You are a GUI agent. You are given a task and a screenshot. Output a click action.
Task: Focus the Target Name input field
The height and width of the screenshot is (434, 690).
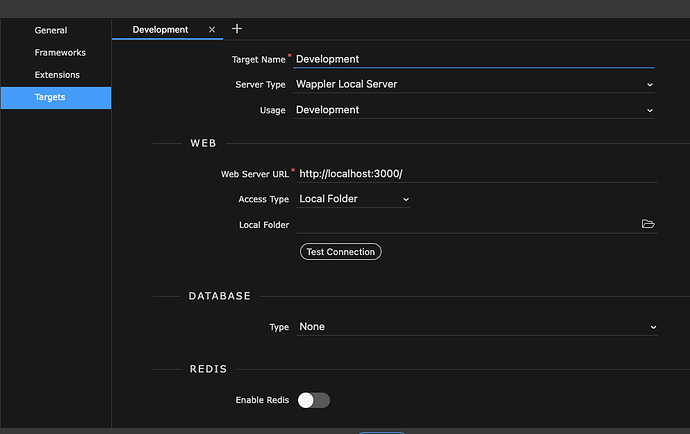(474, 59)
